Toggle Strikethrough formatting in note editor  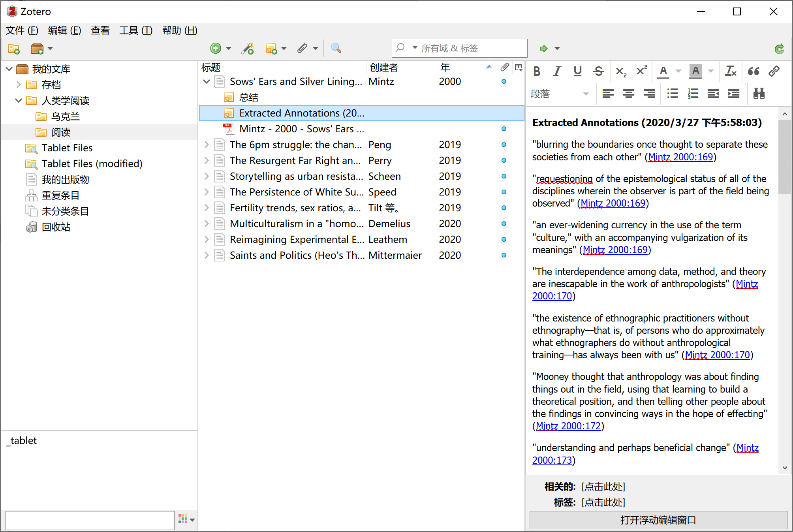pyautogui.click(x=599, y=71)
